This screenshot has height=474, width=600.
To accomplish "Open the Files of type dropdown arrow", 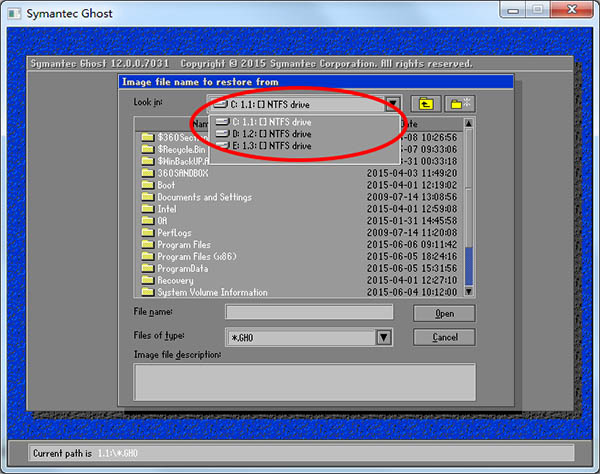I will pyautogui.click(x=384, y=337).
